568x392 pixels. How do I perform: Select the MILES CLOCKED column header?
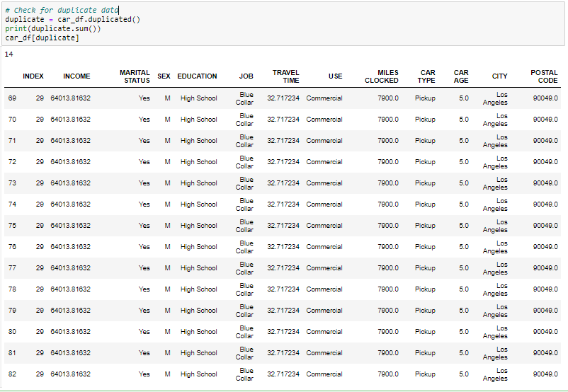(382, 76)
